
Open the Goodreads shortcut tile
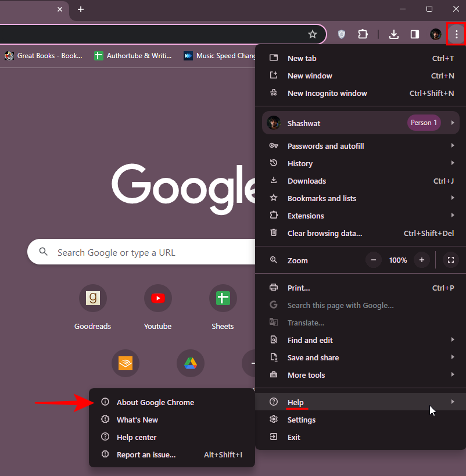click(93, 298)
